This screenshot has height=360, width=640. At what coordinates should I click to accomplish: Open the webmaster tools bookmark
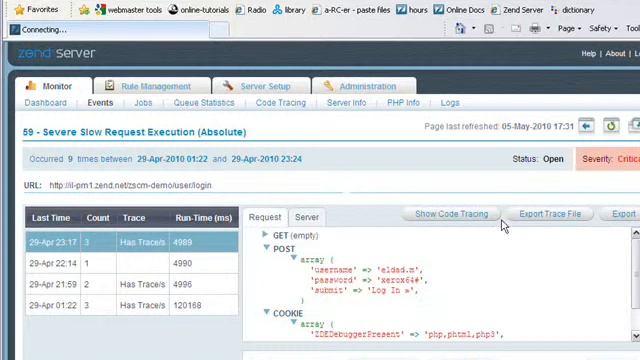point(128,10)
